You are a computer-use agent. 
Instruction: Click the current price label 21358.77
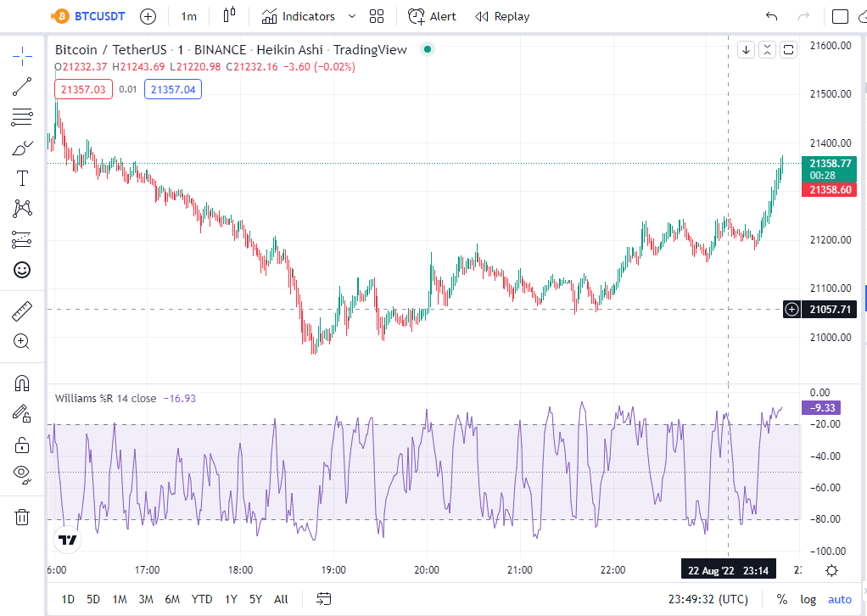(829, 169)
